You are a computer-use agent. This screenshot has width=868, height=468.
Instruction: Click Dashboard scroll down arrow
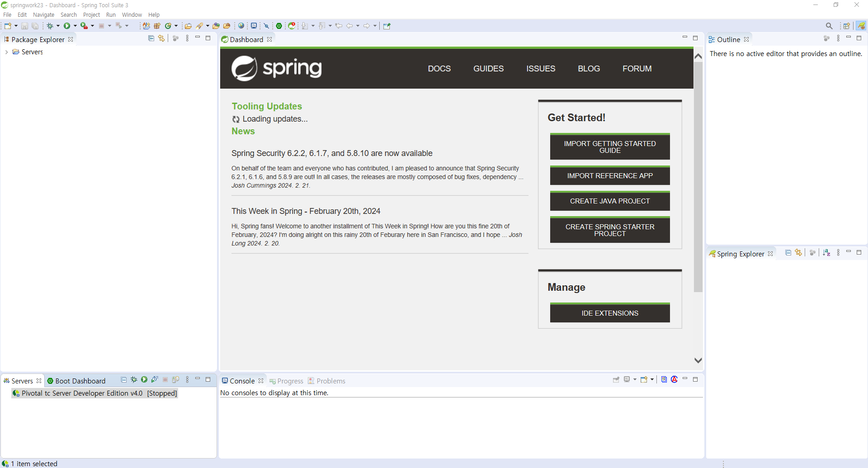[x=698, y=360]
